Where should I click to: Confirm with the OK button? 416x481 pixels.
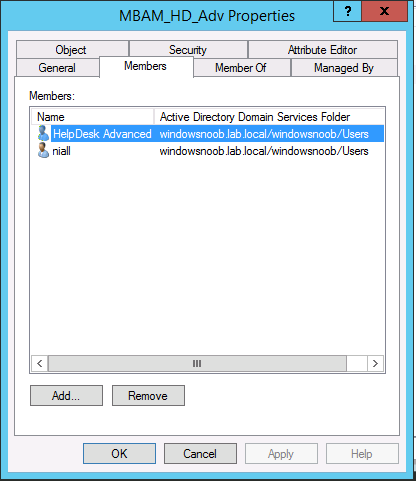tap(119, 454)
